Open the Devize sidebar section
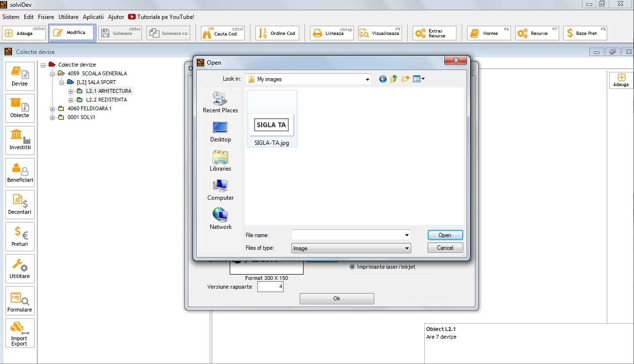Screen dimensions: 634x364 coord(20,76)
